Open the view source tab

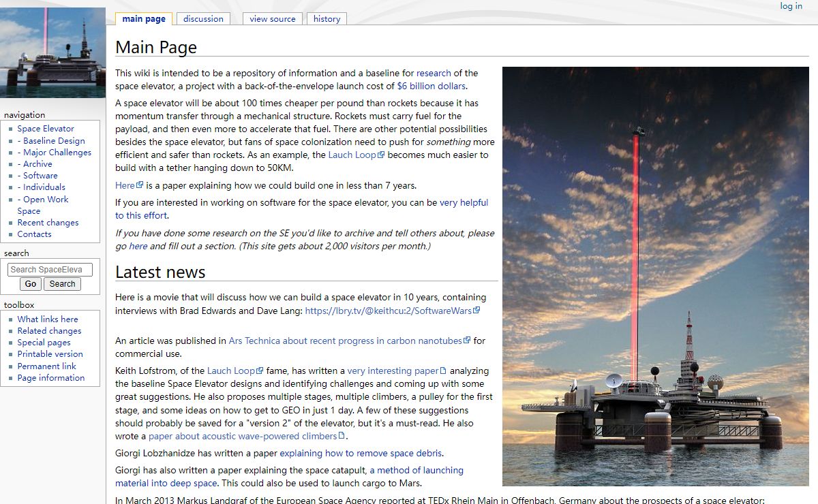(272, 19)
